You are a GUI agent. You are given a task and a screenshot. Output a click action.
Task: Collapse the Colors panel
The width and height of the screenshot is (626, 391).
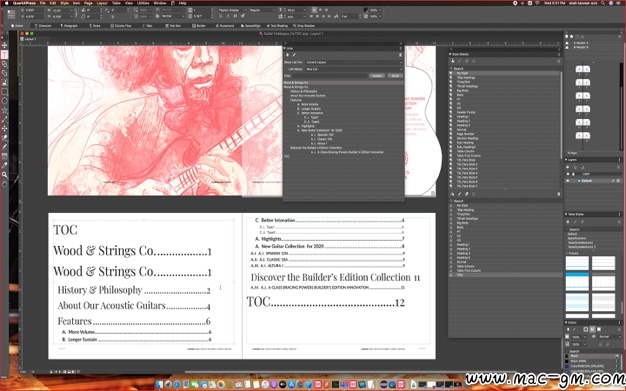coord(567,322)
